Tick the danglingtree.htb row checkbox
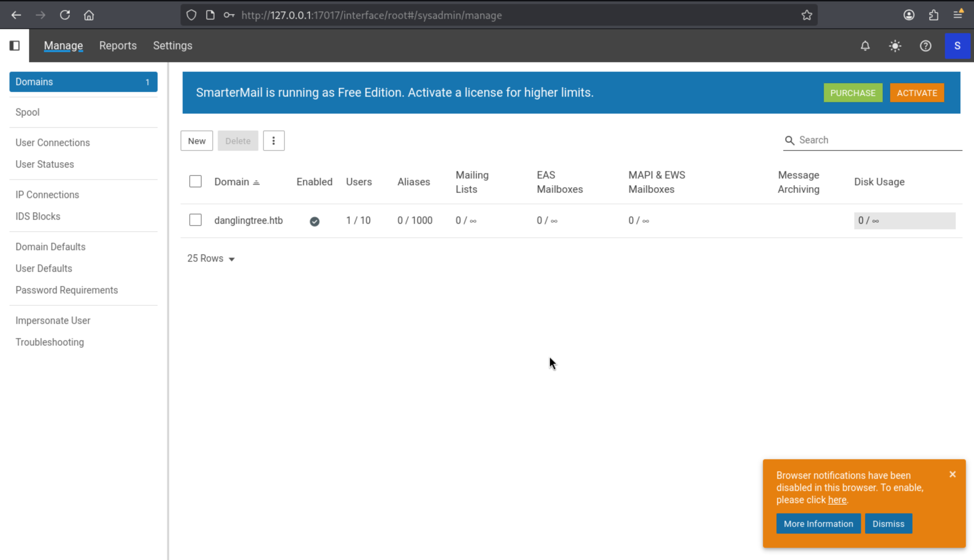The height and width of the screenshot is (560, 974). pos(195,220)
